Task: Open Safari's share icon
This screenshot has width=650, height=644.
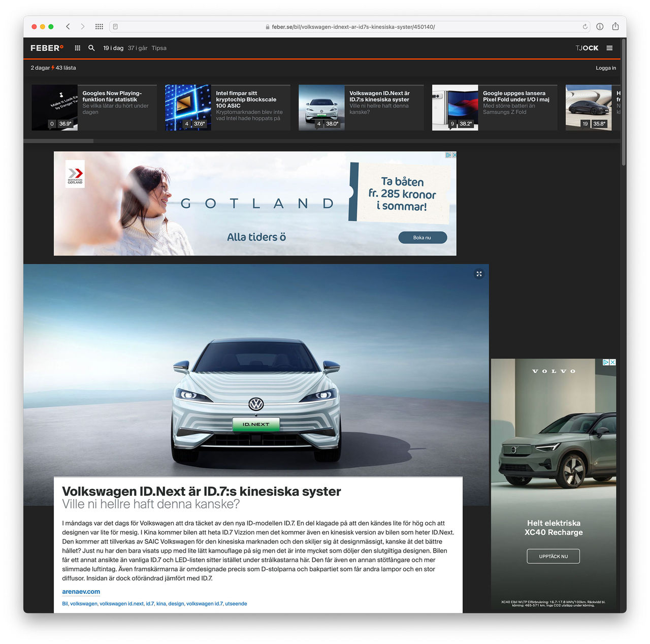Action: pyautogui.click(x=615, y=26)
